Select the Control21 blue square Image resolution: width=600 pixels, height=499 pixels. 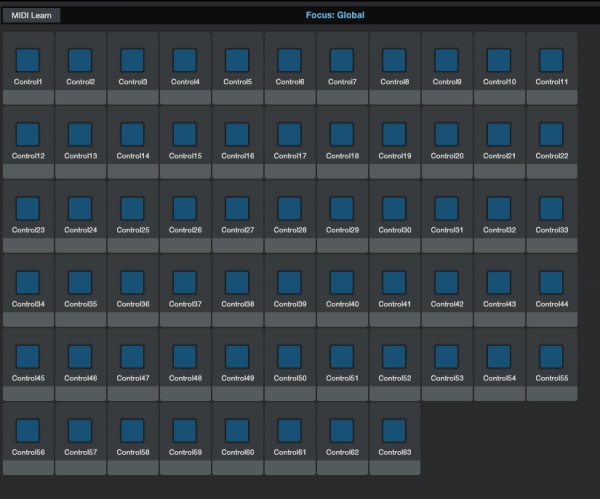pyautogui.click(x=499, y=134)
